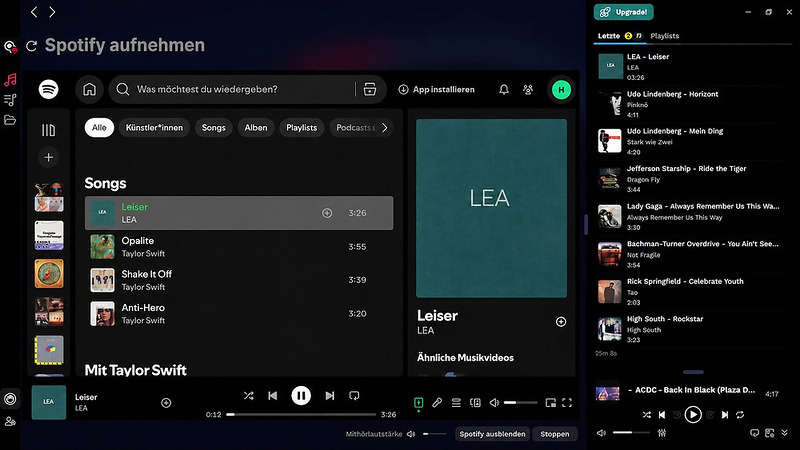Create playlist with plus button

48,157
